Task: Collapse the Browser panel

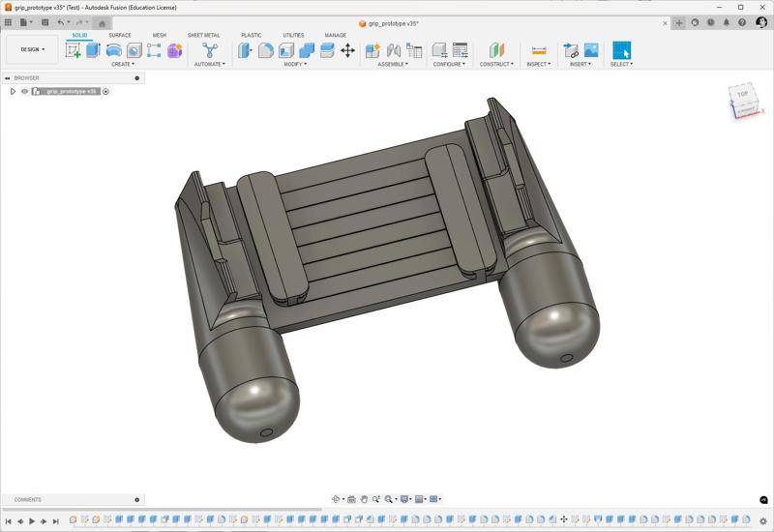Action: point(7,78)
